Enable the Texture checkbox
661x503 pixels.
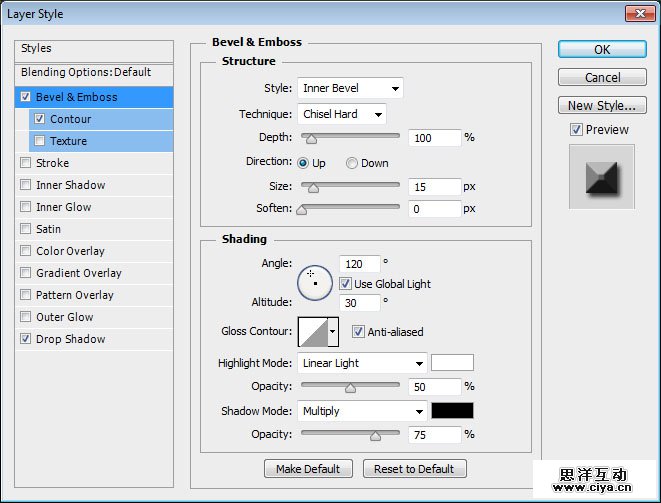pos(40,141)
